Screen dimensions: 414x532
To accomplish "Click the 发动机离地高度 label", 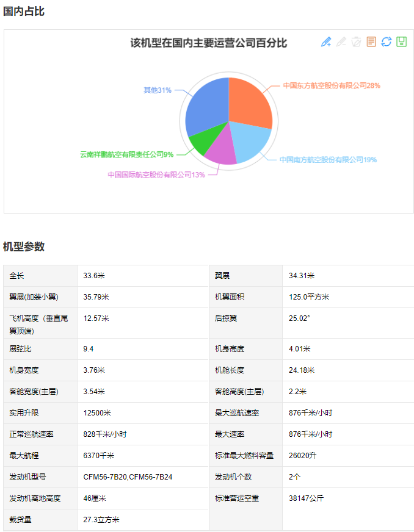I will point(35,498).
